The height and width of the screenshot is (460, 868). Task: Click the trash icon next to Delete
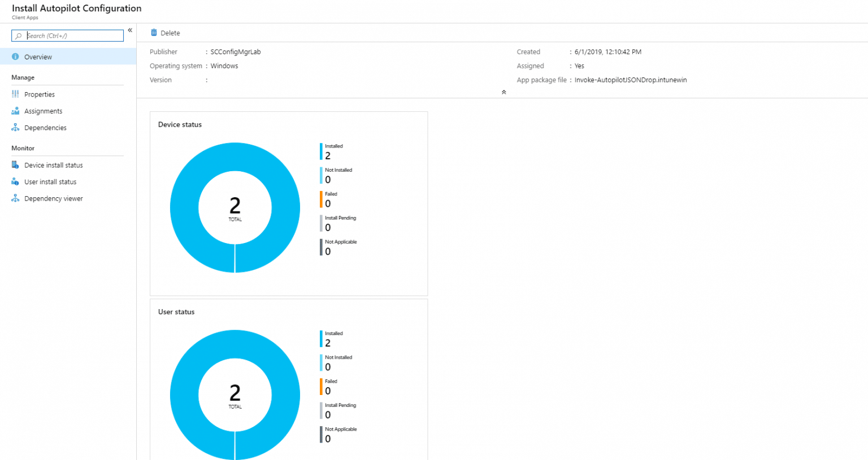coord(153,33)
